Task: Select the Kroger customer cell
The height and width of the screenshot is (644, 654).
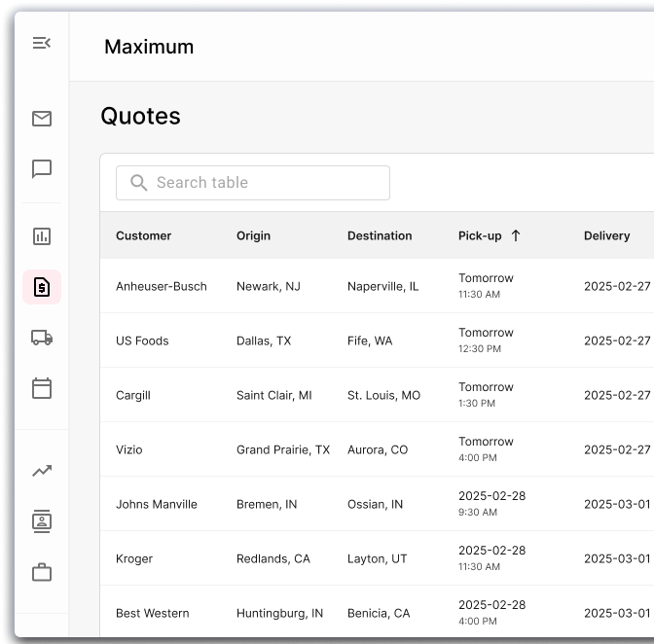Action: pos(134,559)
